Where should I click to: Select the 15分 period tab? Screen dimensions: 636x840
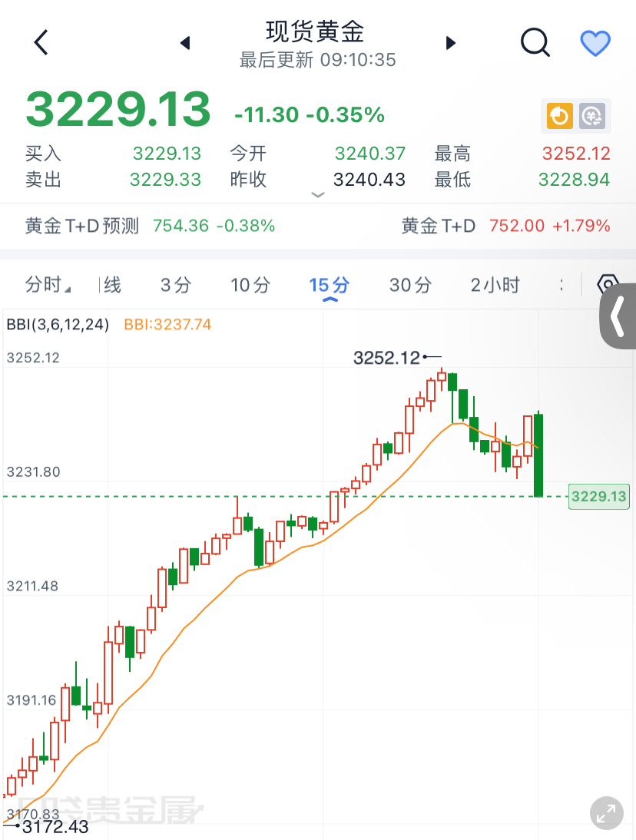pyautogui.click(x=329, y=284)
